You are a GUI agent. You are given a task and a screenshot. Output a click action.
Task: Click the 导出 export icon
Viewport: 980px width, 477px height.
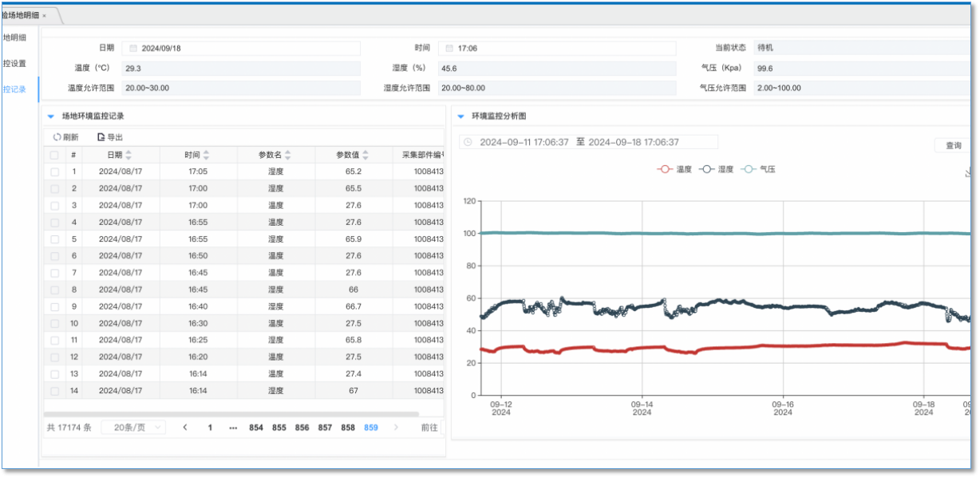click(101, 137)
